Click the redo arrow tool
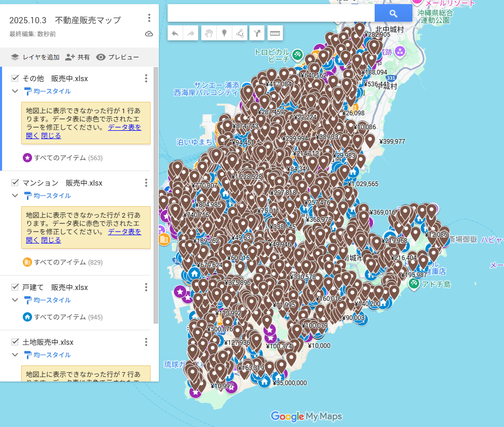Image resolution: width=504 pixels, height=427 pixels. [x=191, y=34]
